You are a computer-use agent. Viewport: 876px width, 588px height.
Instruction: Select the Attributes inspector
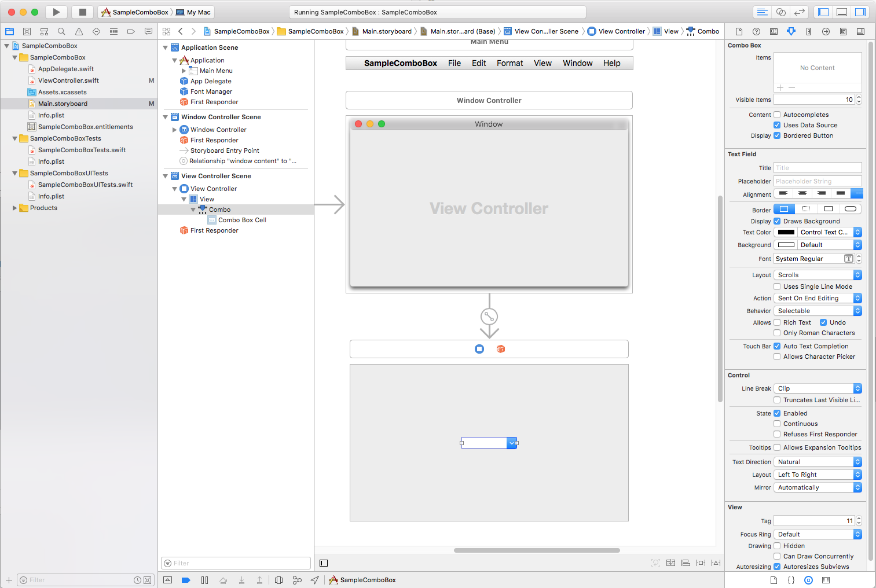click(x=791, y=32)
